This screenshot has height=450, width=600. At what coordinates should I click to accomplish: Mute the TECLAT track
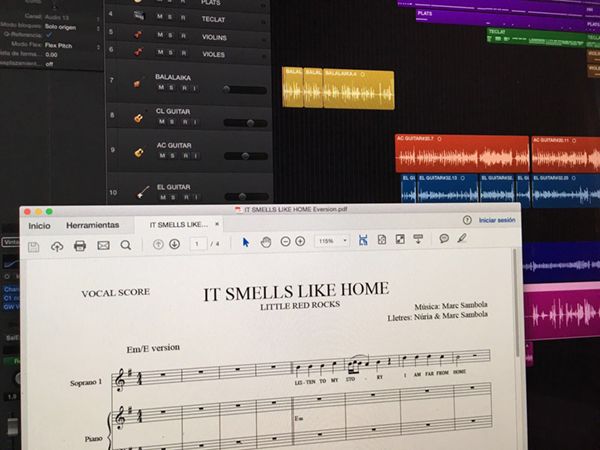click(160, 17)
